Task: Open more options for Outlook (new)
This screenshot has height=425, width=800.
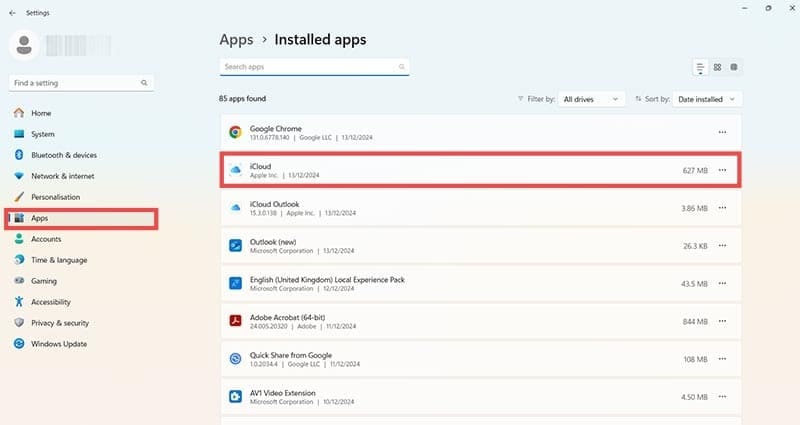Action: 722,245
